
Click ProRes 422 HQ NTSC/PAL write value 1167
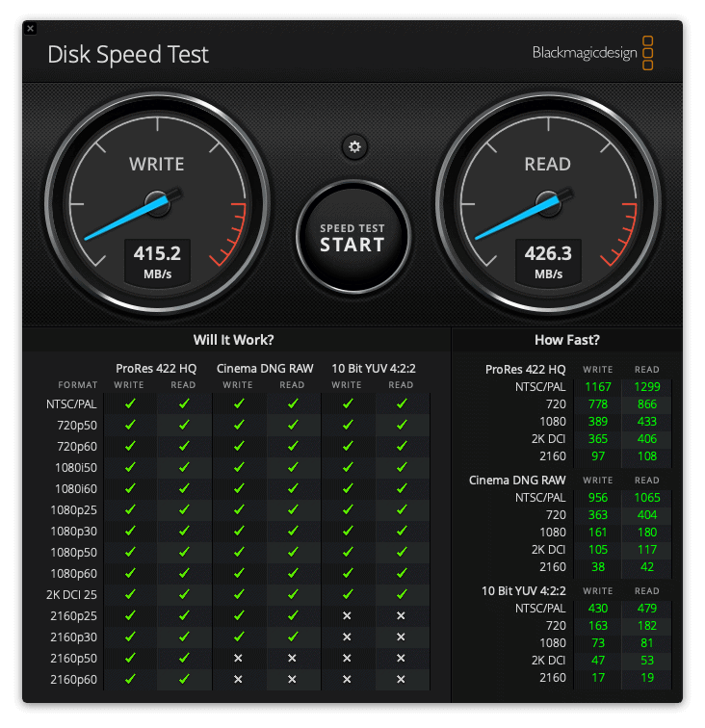598,387
